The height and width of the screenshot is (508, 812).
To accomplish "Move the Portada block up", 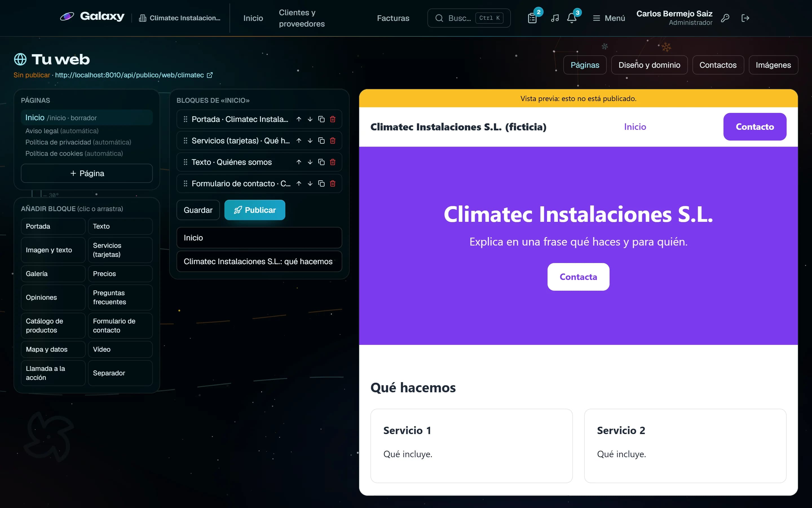I will (299, 119).
